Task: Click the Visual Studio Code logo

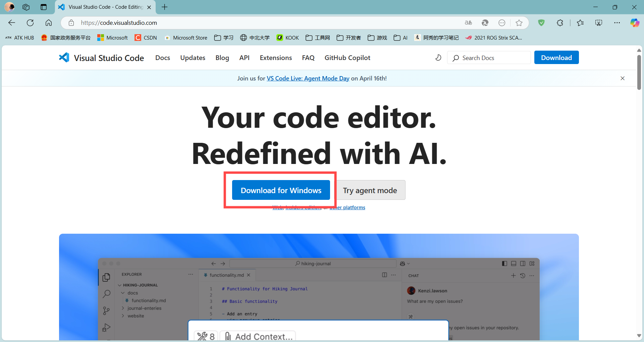Action: (64, 57)
